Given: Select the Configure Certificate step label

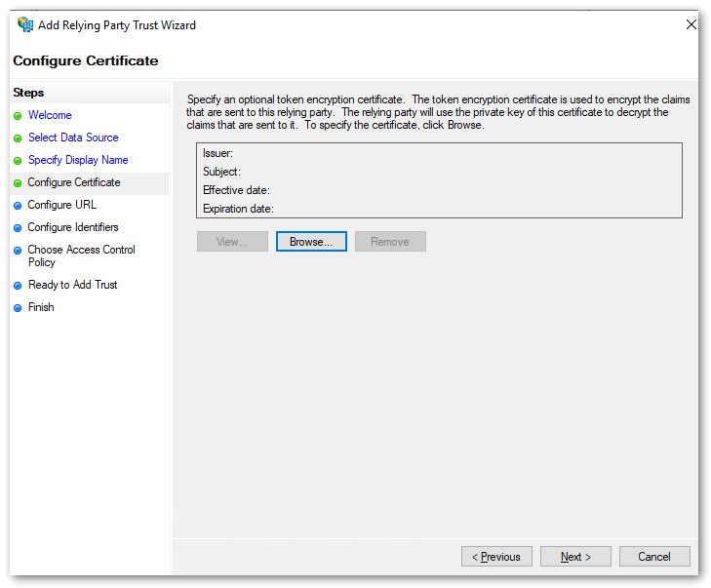Looking at the screenshot, I should click(74, 182).
